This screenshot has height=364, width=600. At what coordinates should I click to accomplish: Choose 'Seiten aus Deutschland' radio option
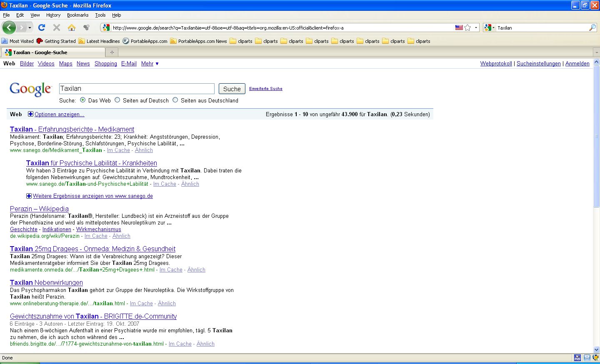click(x=175, y=100)
